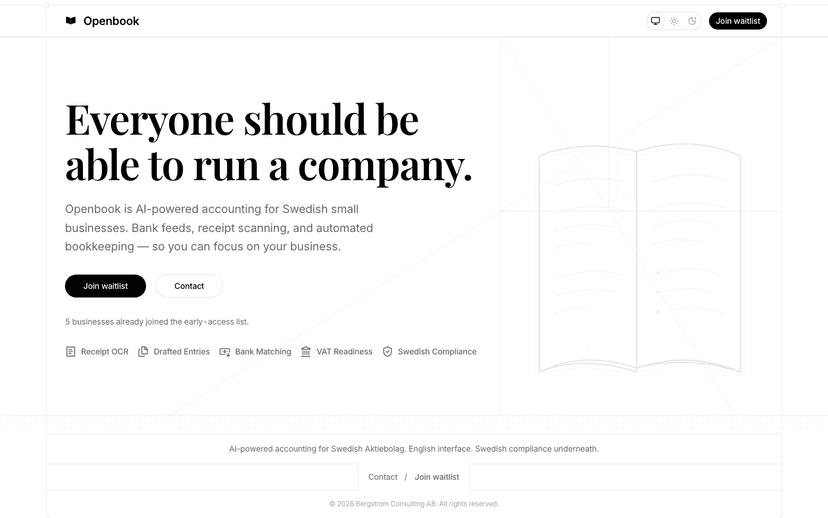Viewport: 828px width, 518px height.
Task: Click the early-access businesses count text
Action: [157, 322]
